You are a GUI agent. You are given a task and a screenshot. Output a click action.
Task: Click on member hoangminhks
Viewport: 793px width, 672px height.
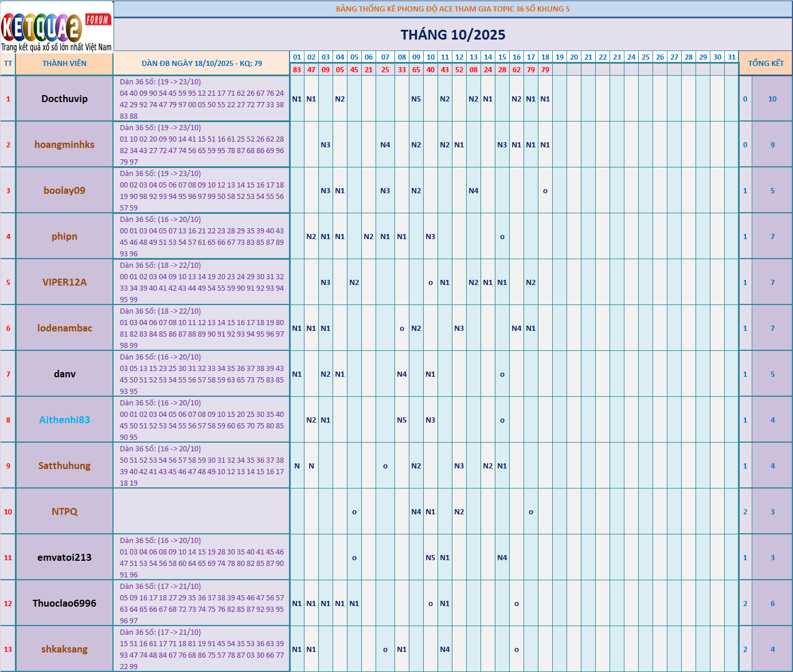64,144
